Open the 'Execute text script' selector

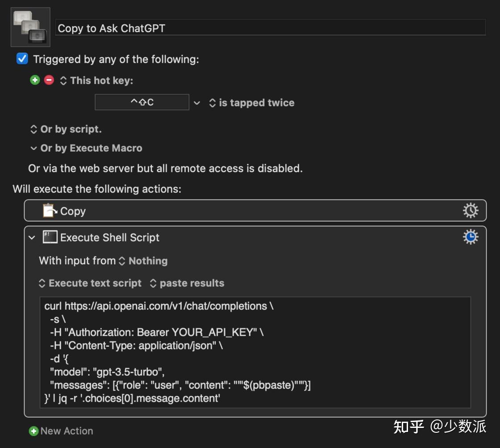[90, 283]
